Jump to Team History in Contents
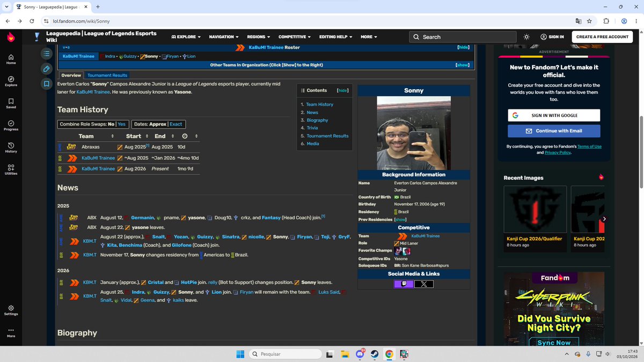This screenshot has height=362, width=644. [x=319, y=105]
